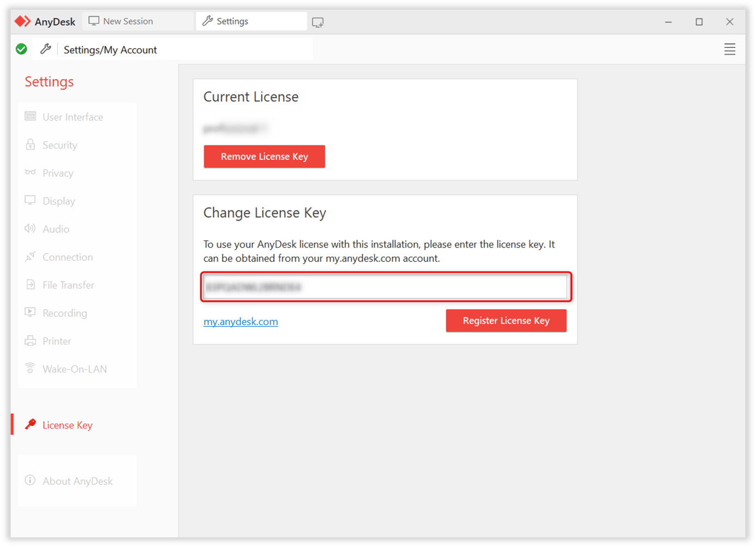Click the red License Key key icon
The image size is (756, 547).
point(31,424)
